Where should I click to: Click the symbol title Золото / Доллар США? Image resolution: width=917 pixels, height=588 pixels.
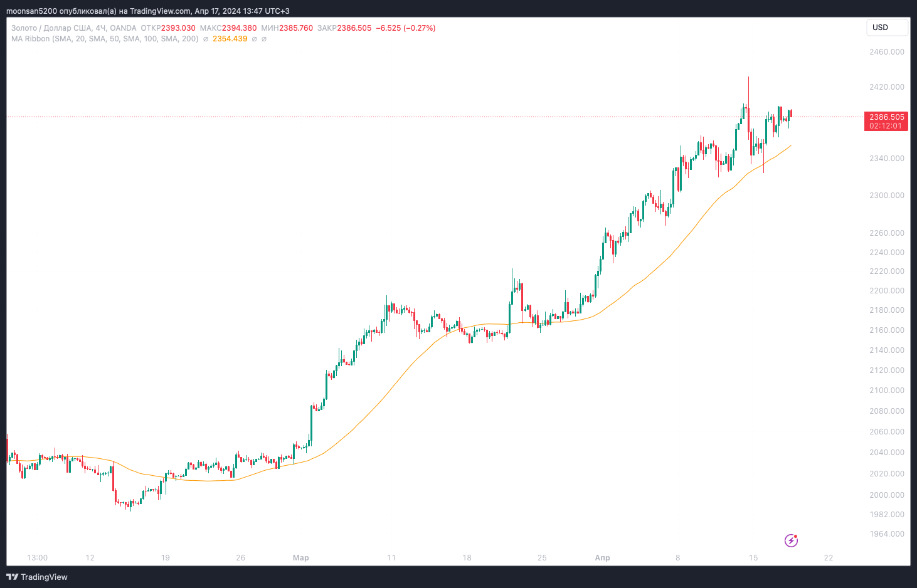[x=51, y=28]
